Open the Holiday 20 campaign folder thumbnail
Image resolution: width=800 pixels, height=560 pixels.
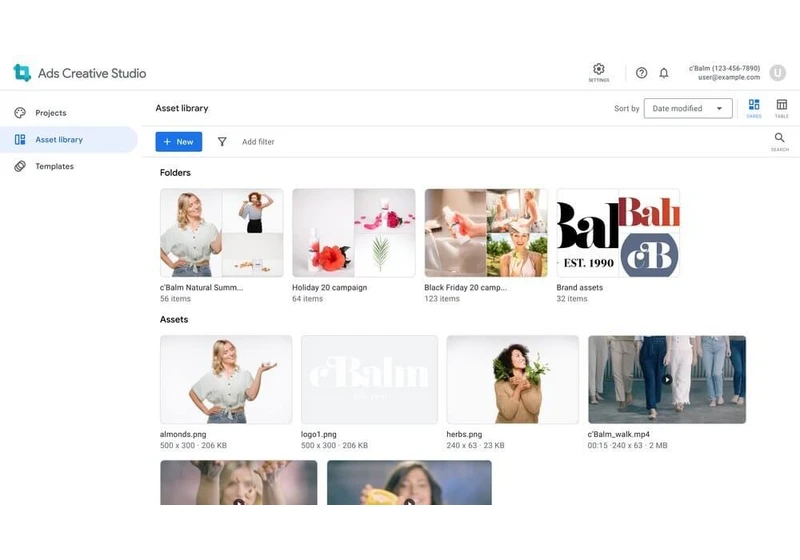tap(354, 233)
